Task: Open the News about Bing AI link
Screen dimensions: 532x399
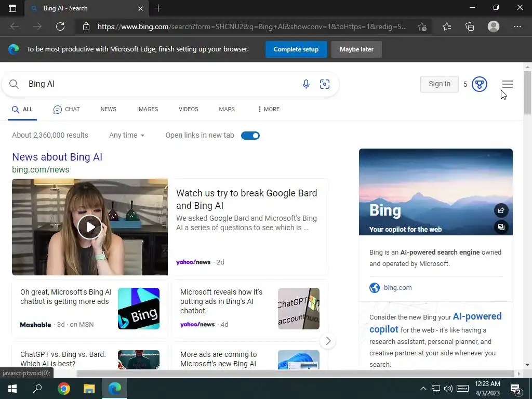Action: tap(57, 157)
